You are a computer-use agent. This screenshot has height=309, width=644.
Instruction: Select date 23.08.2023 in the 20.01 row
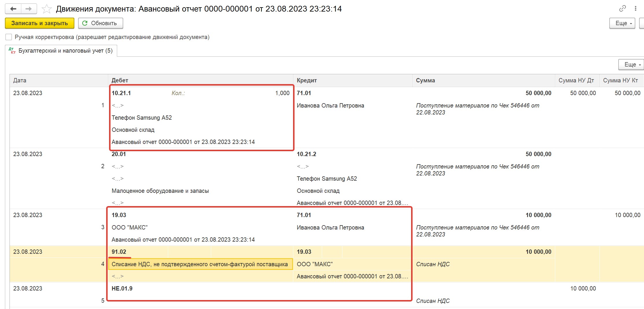(x=28, y=154)
